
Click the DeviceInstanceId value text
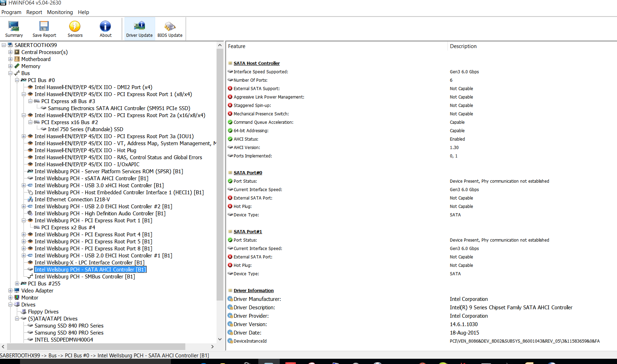[525, 341]
